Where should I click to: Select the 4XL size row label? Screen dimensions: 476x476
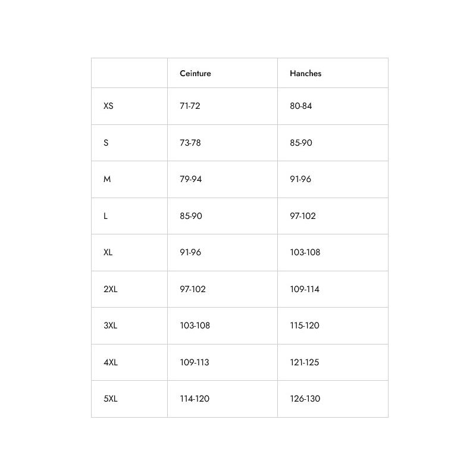[111, 362]
